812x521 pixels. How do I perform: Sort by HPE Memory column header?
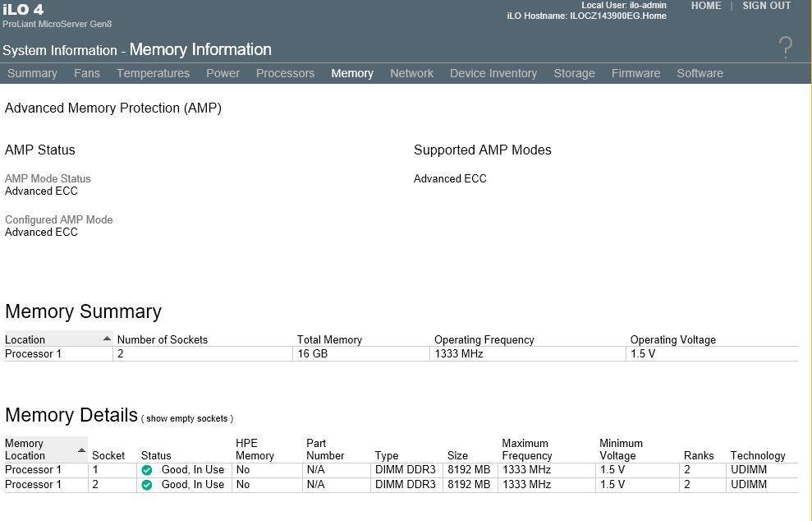(x=255, y=450)
